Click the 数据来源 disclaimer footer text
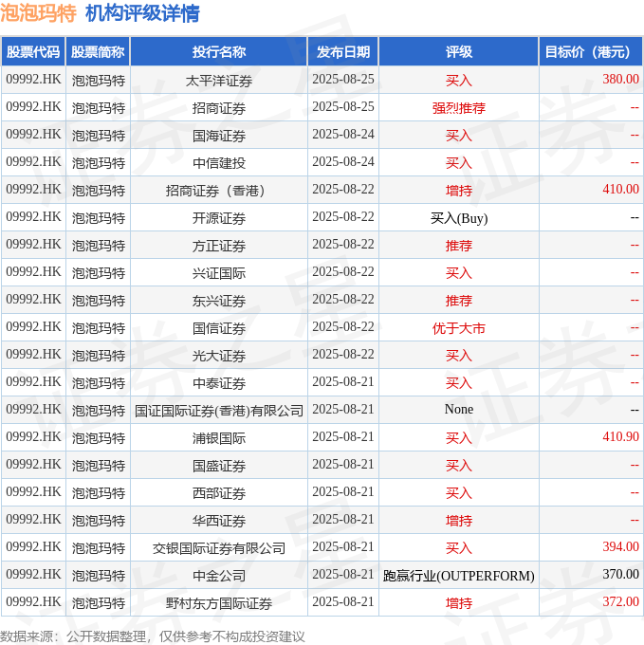644x645 pixels. [153, 636]
